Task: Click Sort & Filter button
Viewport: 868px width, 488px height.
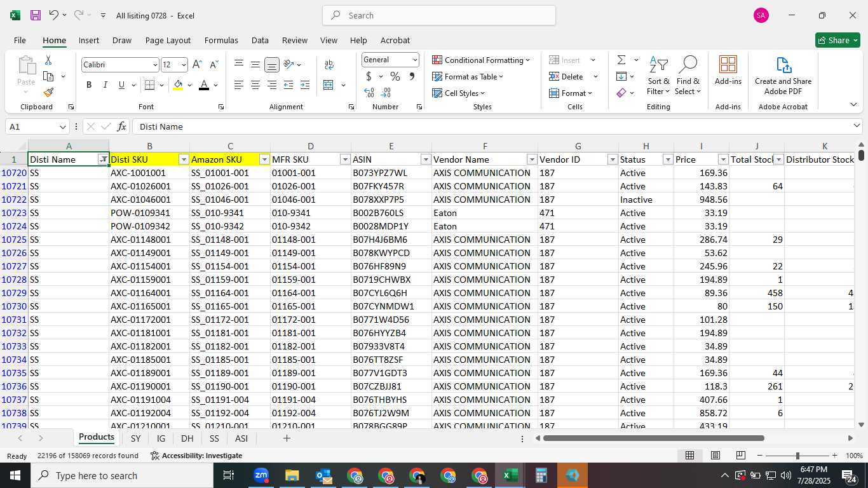Action: (658, 75)
